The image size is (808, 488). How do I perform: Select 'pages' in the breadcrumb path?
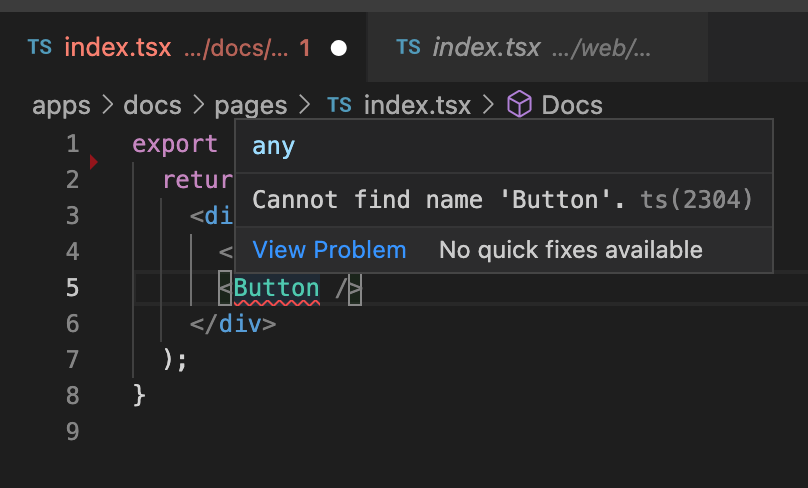click(x=250, y=106)
